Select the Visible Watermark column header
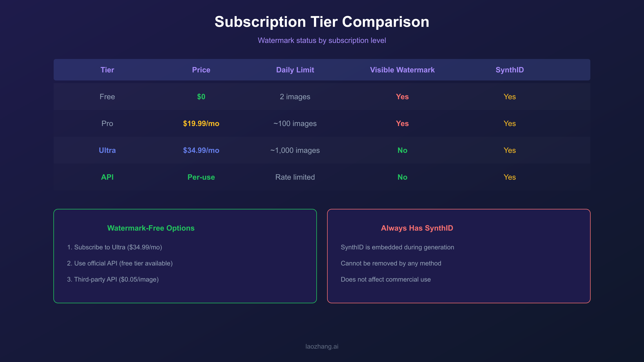644x362 pixels. [x=402, y=70]
